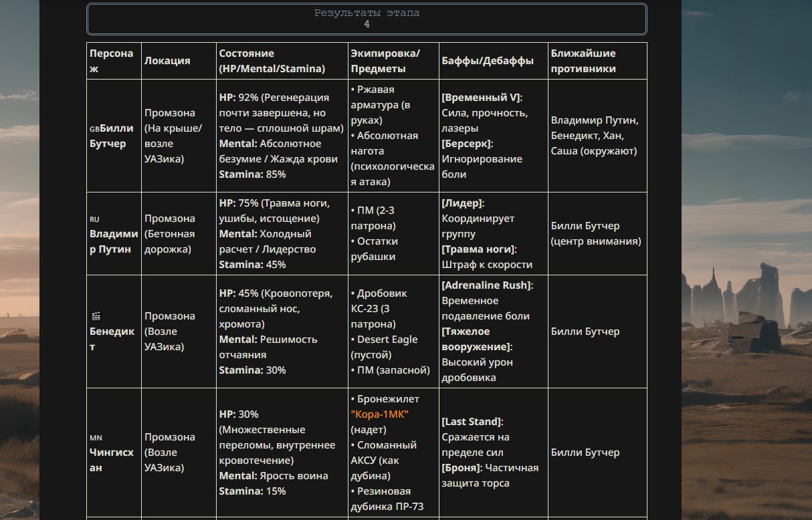Click the "Состояние (HP/Mental/Stamina)" column header
Image resolution: width=812 pixels, height=520 pixels.
coord(272,61)
